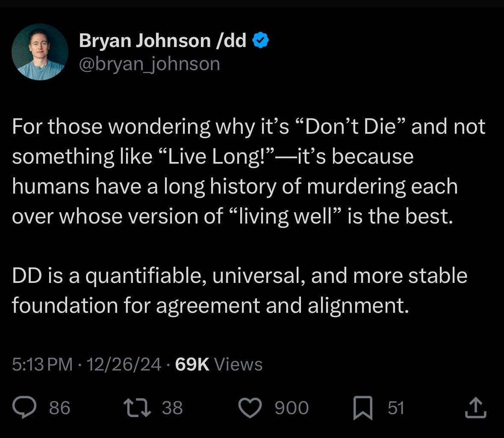Share the tweet using the upload arrow icon
Screen dimensions: 504x438
476,408
